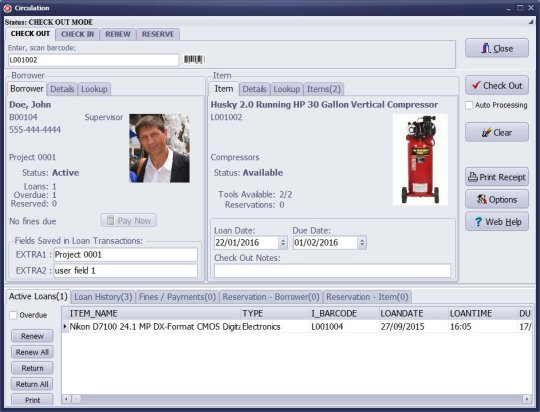Click the ITEM_NAME column header
Screen dimensions: 540x412
tap(154, 313)
